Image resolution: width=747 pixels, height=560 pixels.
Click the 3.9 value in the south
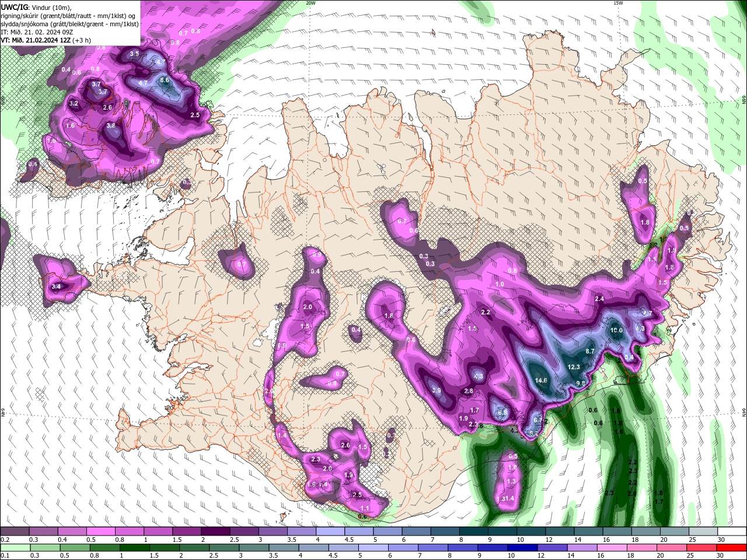point(436,390)
